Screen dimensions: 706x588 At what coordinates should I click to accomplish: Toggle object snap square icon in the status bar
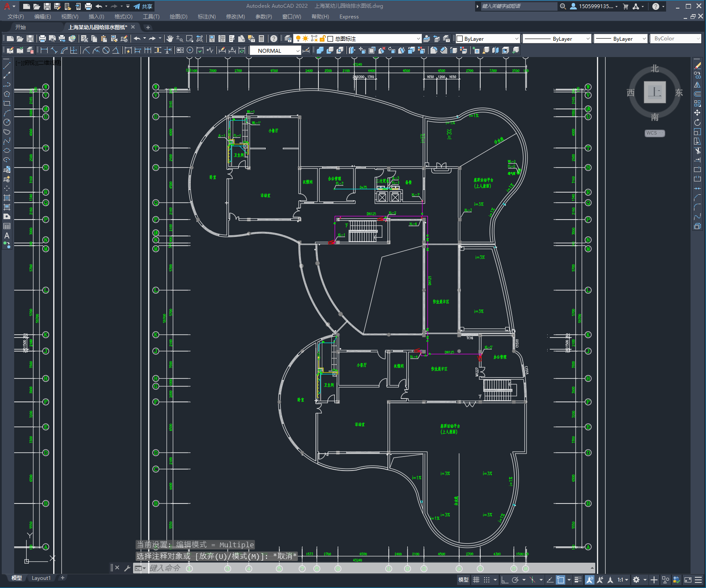click(x=561, y=580)
